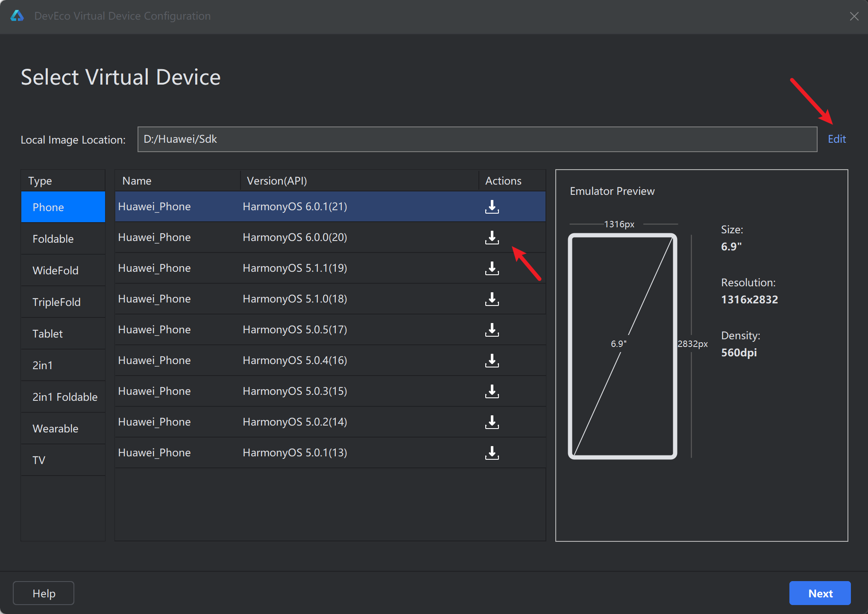Click Edit link for image location

pos(836,139)
